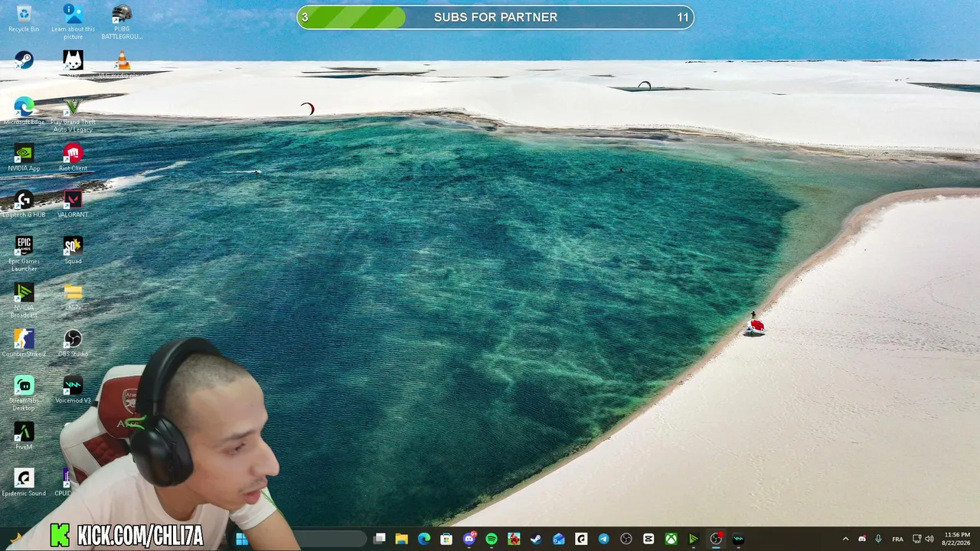Open Telegram from the taskbar
The height and width of the screenshot is (551, 980).
click(603, 539)
